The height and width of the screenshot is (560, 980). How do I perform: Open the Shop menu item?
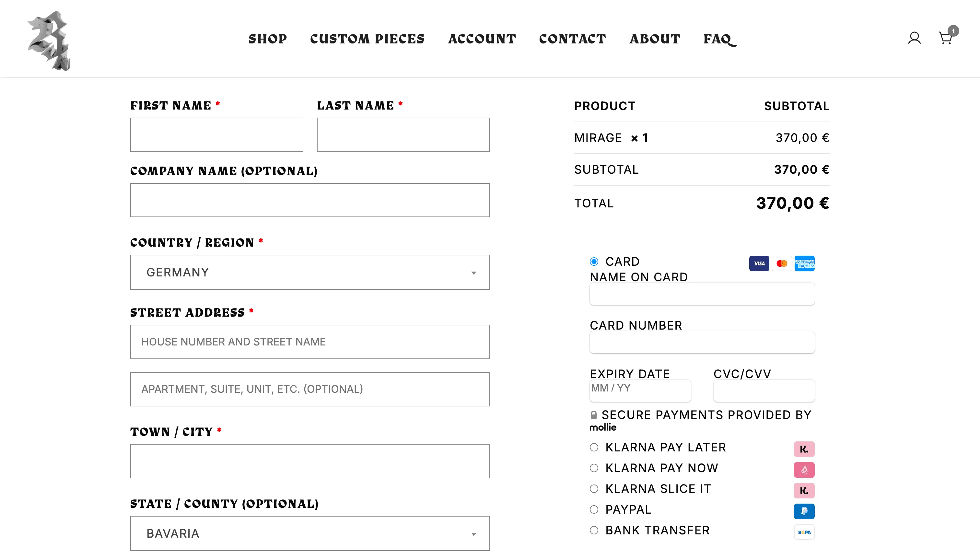(x=267, y=39)
